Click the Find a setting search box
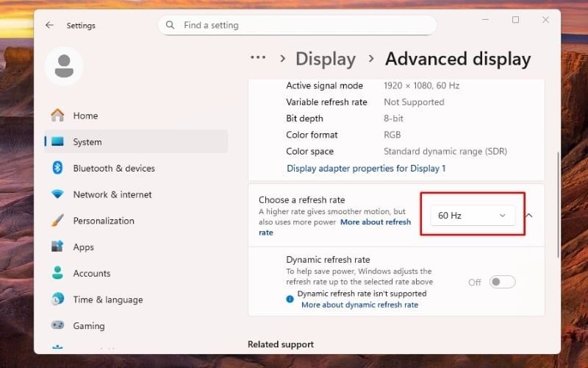This screenshot has width=588, height=368. [297, 25]
